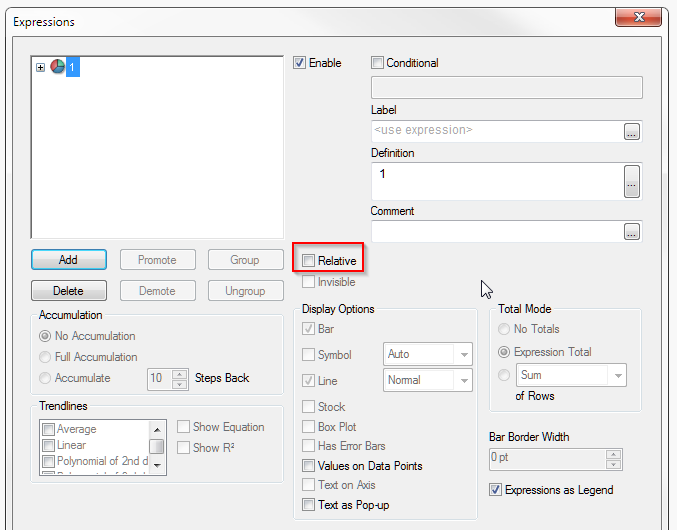Open the Comment editor ellipsis button
This screenshot has width=677, height=530.
632,232
